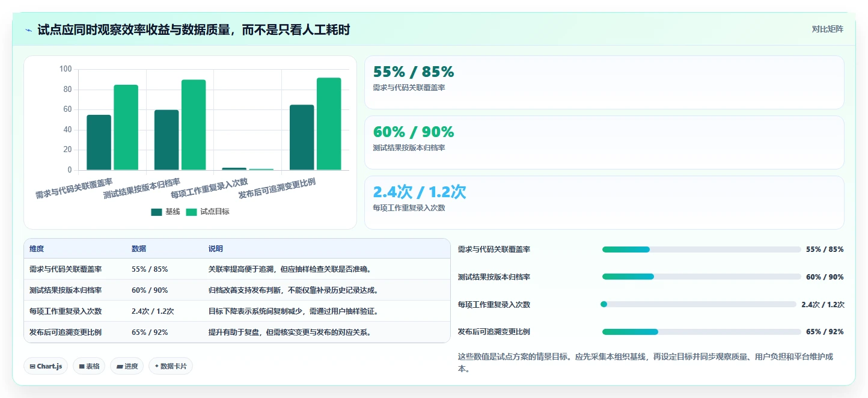This screenshot has width=868, height=398.
Task: Click the table cell 需求与代码关联覆盖率
Action: [66, 269]
